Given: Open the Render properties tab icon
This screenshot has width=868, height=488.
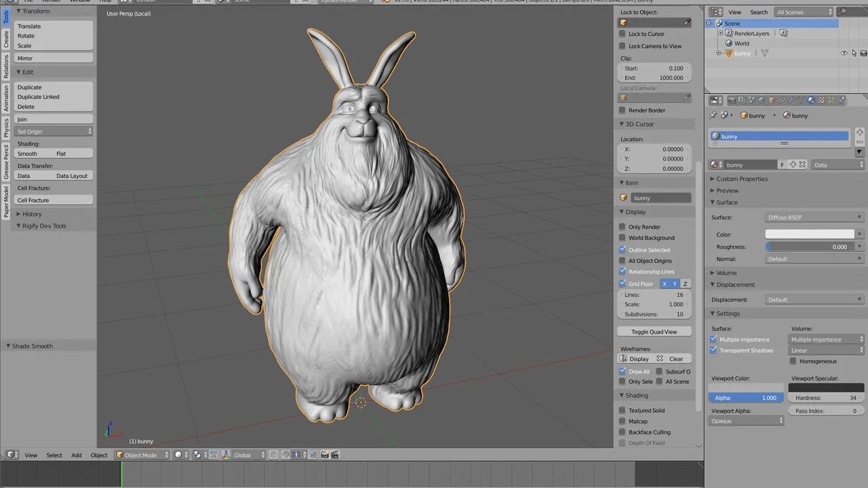Looking at the screenshot, I should coord(732,100).
